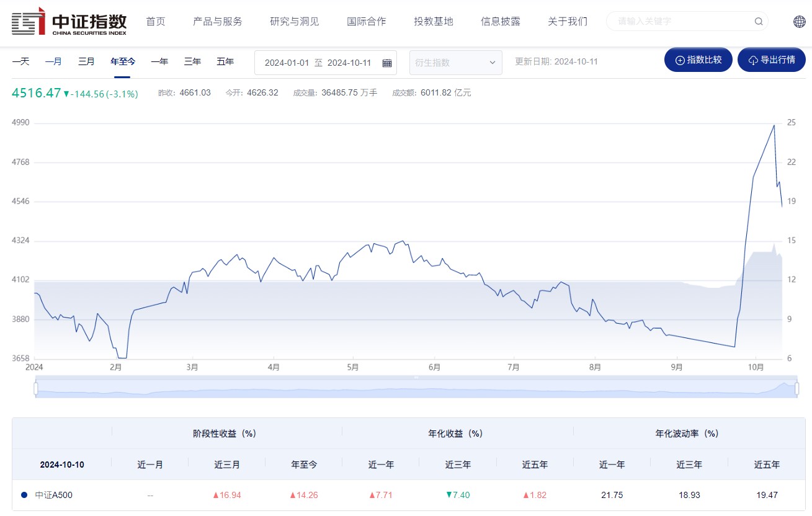Click the start date 2024-01-01 field

(287, 63)
